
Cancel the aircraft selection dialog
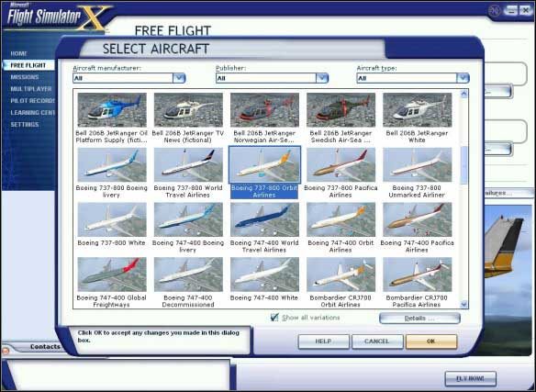tap(377, 342)
